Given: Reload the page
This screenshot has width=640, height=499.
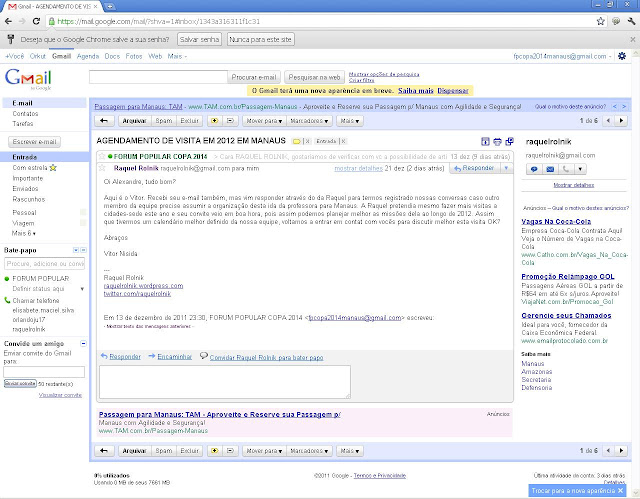Looking at the screenshot, I should [36, 21].
